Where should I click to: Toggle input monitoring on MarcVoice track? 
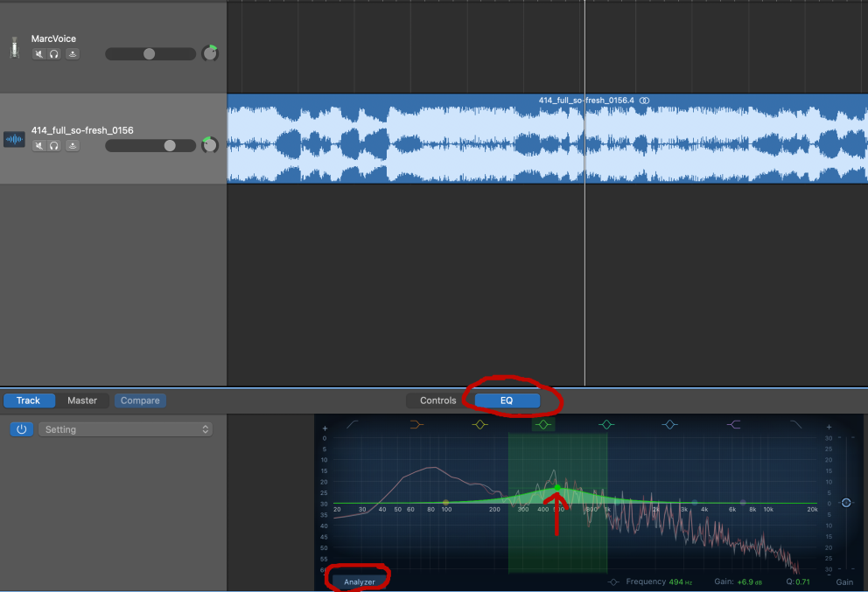coord(73,53)
